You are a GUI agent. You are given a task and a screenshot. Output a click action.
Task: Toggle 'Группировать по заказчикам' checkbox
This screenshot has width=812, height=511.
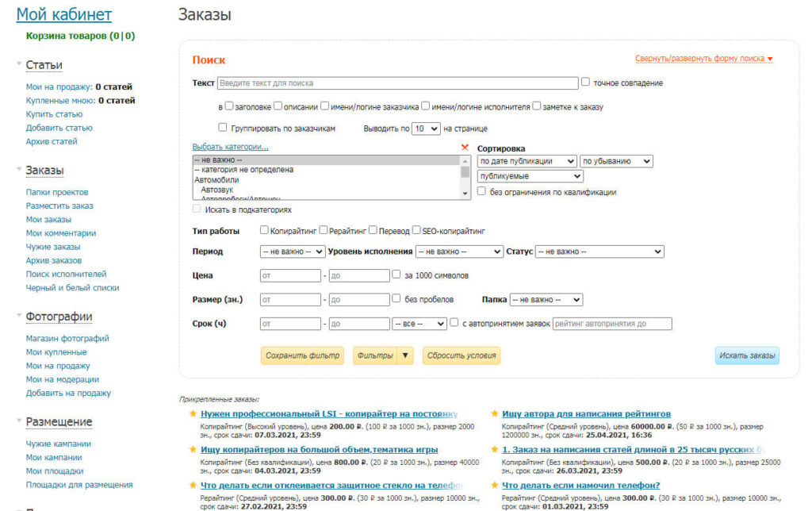tap(223, 127)
